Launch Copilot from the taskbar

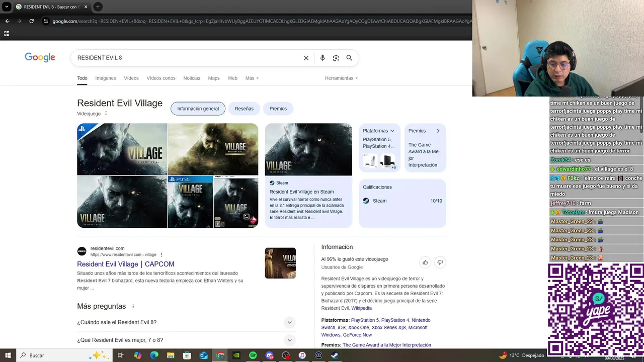[x=137, y=355]
